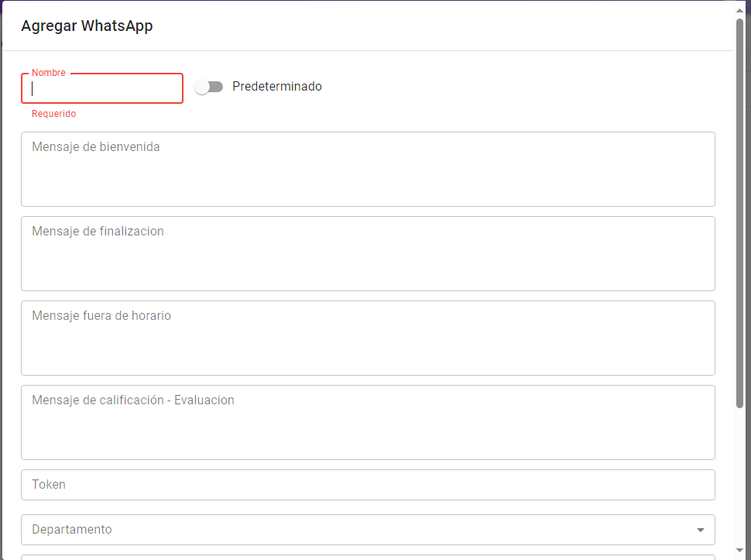This screenshot has width=751, height=560.
Task: Click the Mensaje de calificación - Evaluacion text area
Action: [x=368, y=422]
